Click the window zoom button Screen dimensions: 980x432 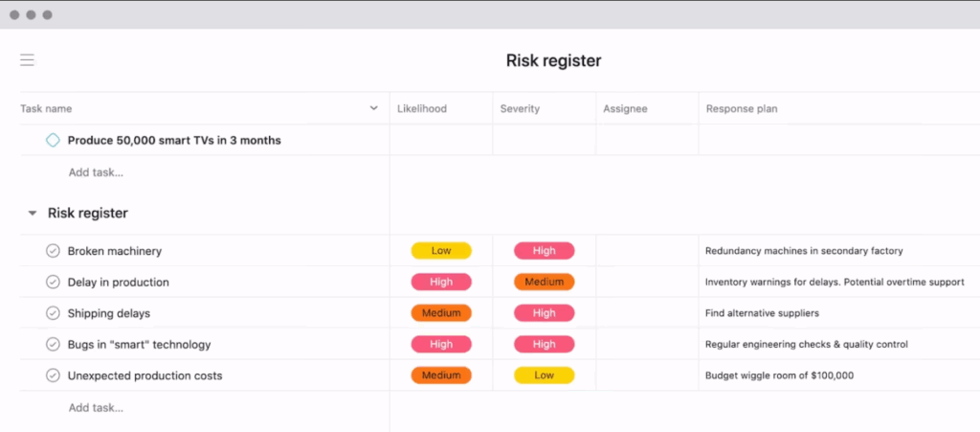pyautogui.click(x=47, y=14)
